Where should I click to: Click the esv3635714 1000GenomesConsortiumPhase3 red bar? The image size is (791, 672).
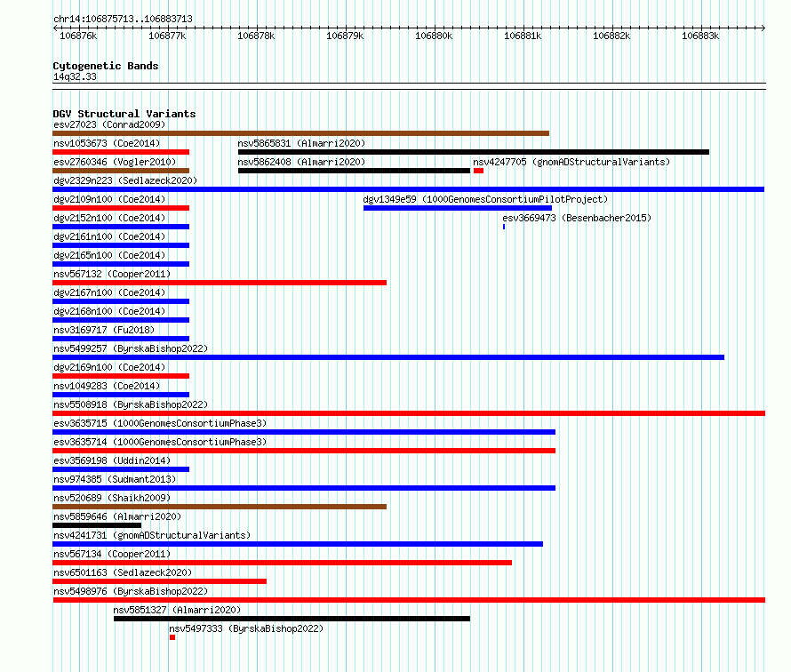tap(304, 451)
